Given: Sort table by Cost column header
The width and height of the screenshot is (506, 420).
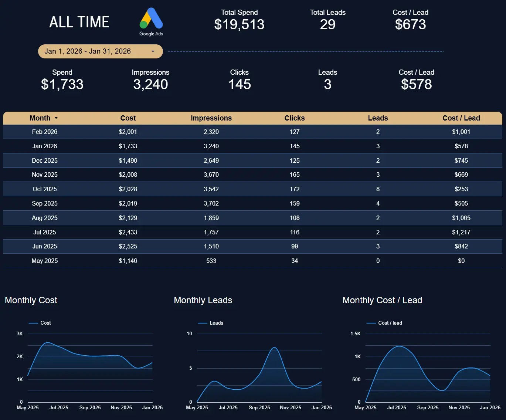Looking at the screenshot, I should pos(128,118).
